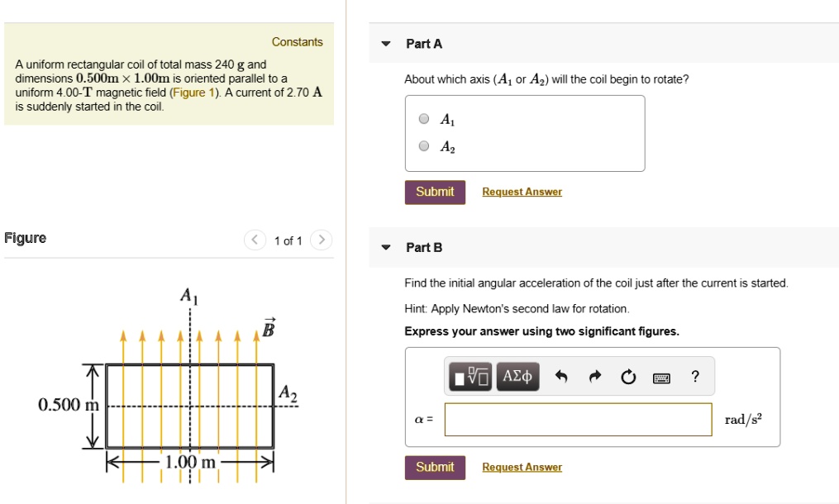The width and height of the screenshot is (839, 504).
Task: Open the keyboard shortcuts icon
Action: tap(661, 376)
